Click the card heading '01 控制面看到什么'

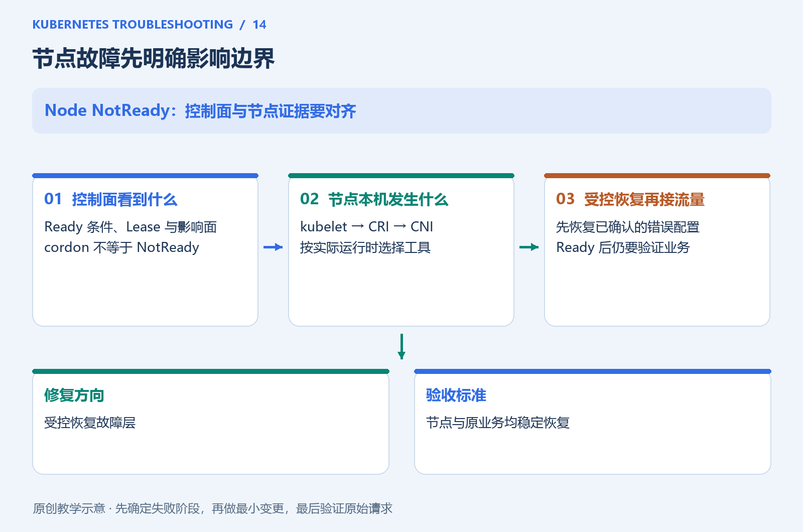click(111, 199)
